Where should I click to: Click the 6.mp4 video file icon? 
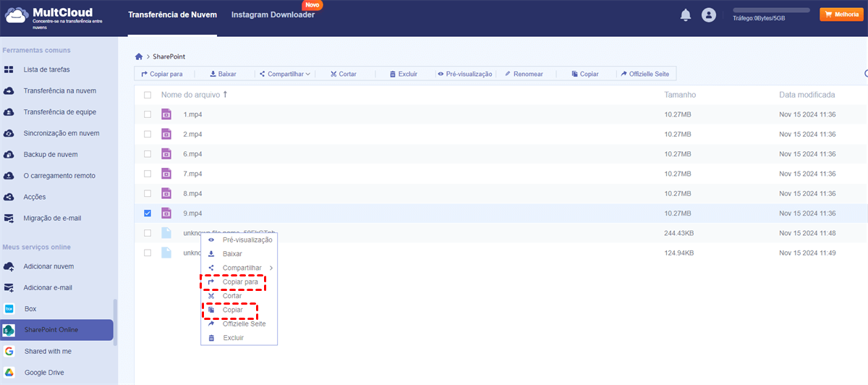(x=166, y=154)
